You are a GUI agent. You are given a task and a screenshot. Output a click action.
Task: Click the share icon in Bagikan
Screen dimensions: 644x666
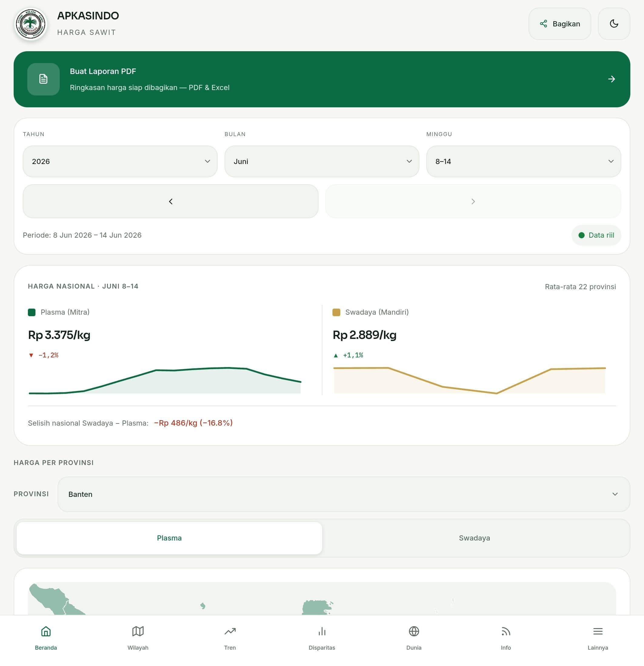click(x=543, y=24)
